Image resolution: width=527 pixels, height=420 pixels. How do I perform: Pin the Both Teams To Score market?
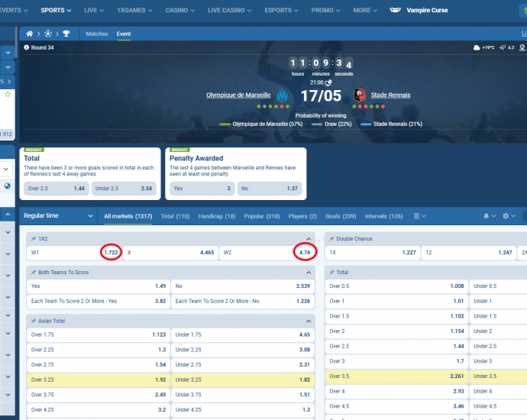34,273
